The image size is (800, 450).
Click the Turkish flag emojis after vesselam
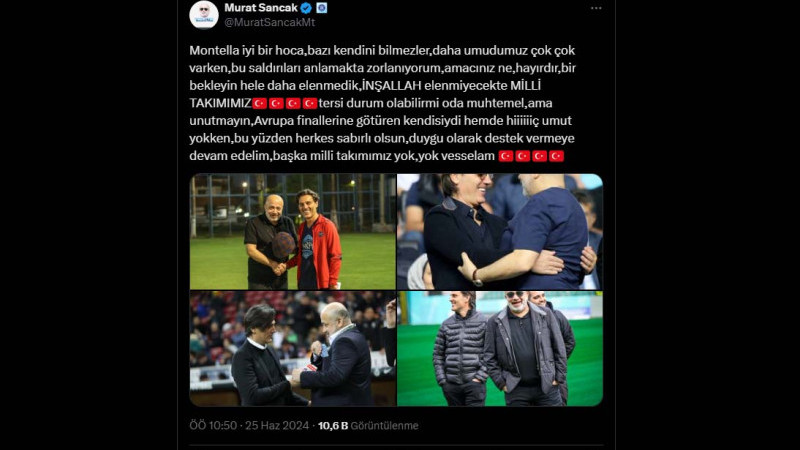coord(531,156)
